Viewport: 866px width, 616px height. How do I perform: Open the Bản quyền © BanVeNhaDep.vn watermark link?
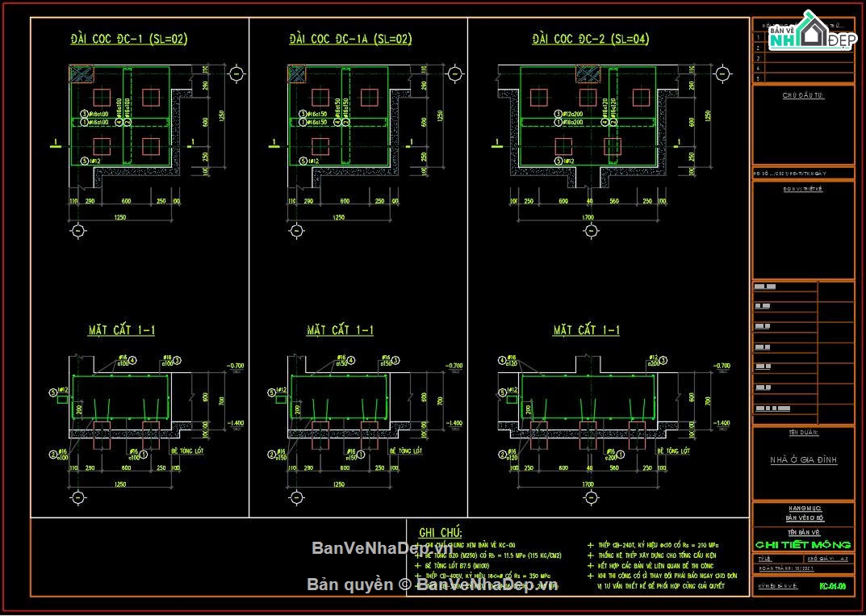point(432,585)
